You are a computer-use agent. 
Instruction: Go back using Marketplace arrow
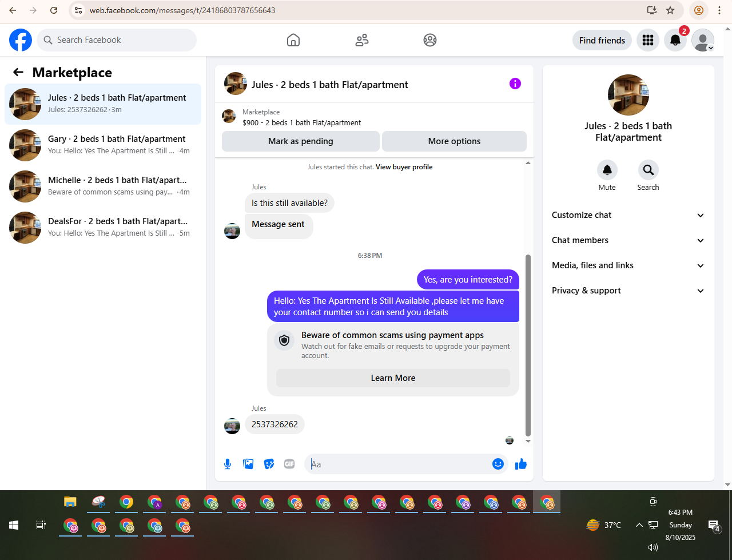tap(18, 72)
